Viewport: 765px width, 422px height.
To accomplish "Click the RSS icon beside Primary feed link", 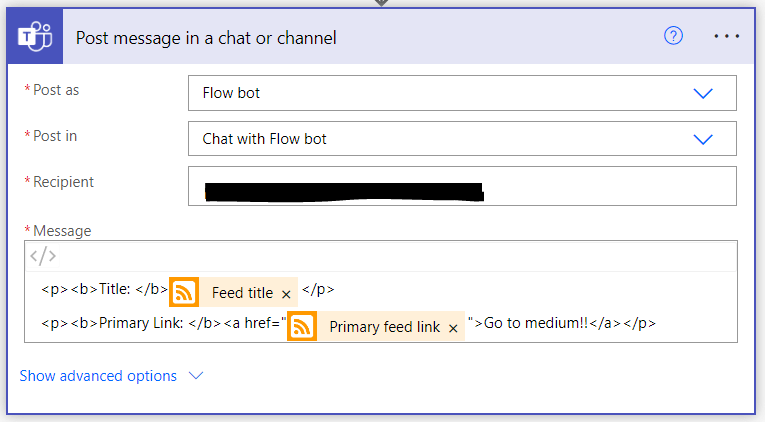I will [x=302, y=326].
